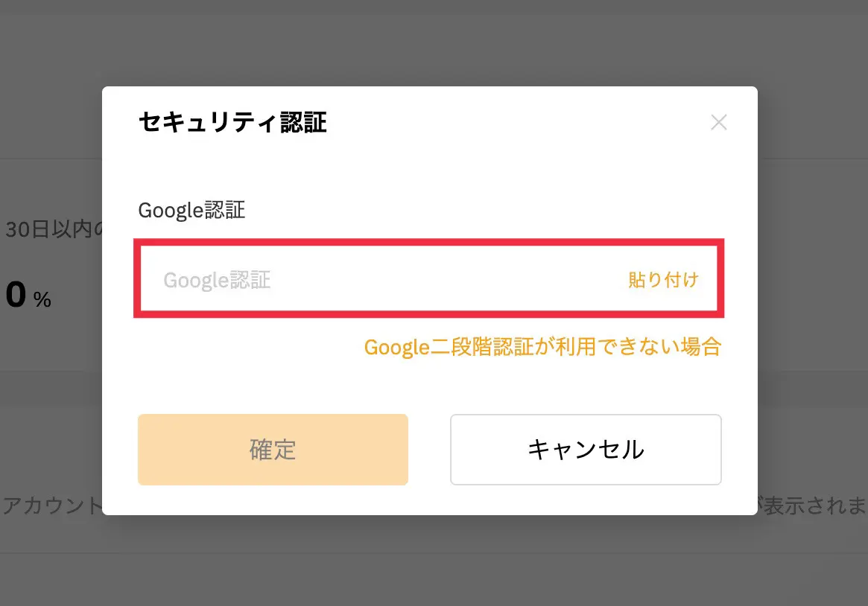Open the Google二段階認証が利用できない場合 link

tap(542, 347)
